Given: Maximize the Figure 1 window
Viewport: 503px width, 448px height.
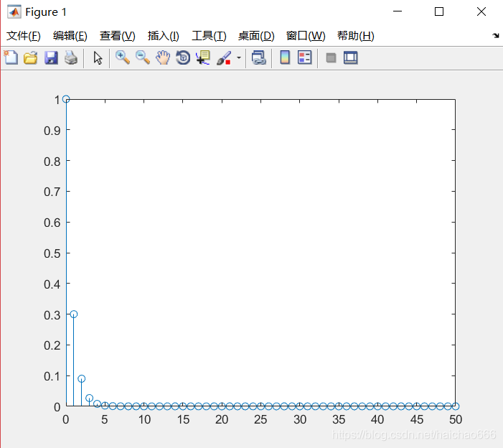Looking at the screenshot, I should tap(439, 11).
